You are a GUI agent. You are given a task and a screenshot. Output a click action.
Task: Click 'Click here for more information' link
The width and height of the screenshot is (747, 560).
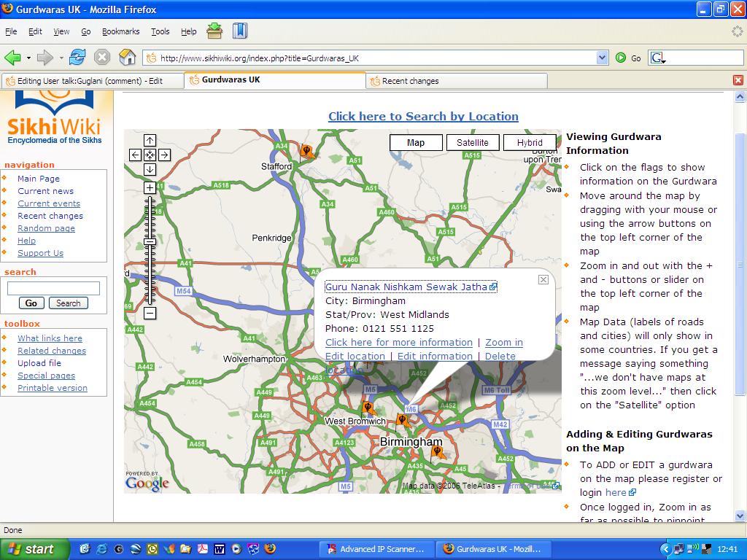coord(399,343)
